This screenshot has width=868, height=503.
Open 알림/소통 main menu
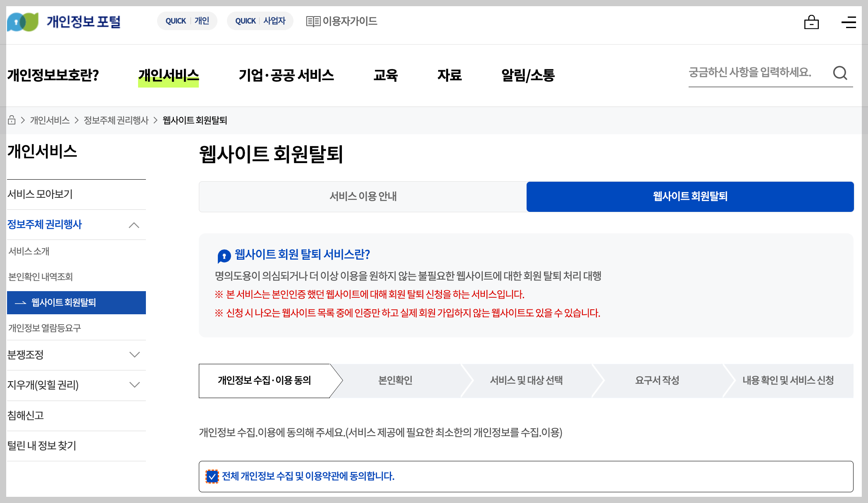[x=528, y=75]
